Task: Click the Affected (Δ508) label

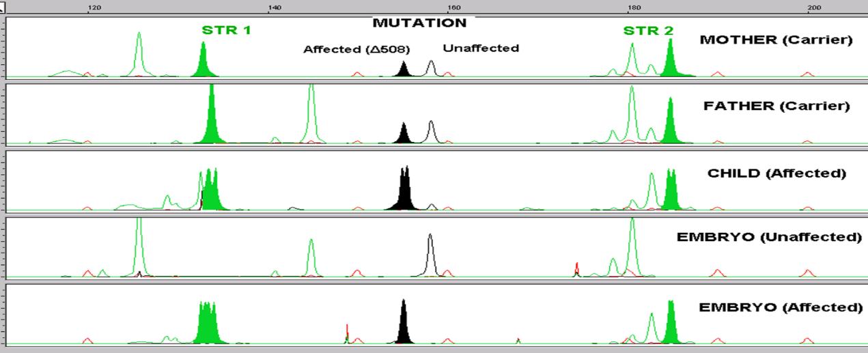Action: (356, 49)
